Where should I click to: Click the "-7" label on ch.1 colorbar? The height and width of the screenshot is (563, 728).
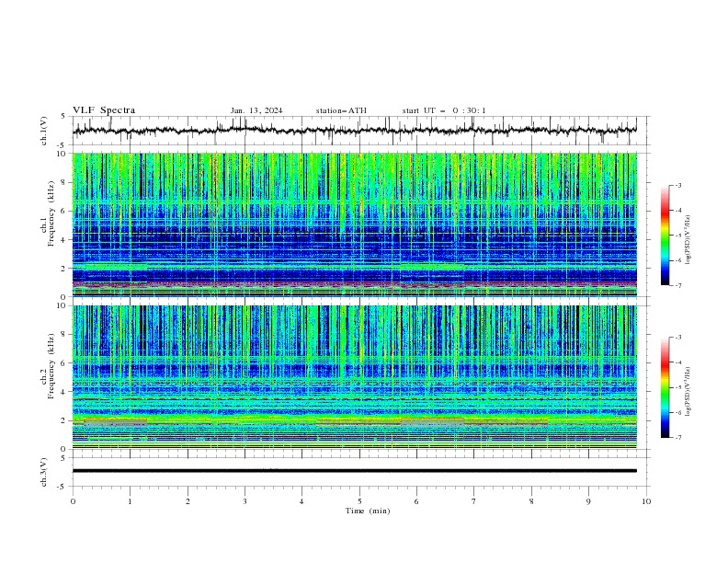[x=678, y=285]
